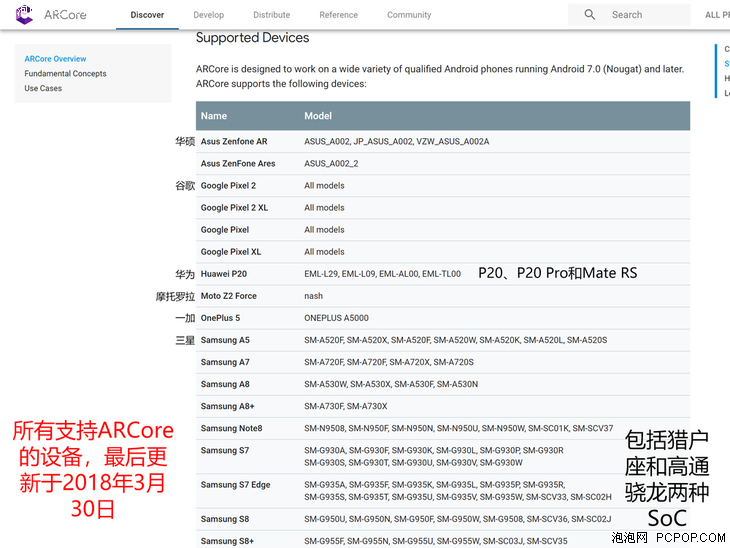Image resolution: width=730 pixels, height=548 pixels.
Task: Open the Community tab
Action: point(409,15)
